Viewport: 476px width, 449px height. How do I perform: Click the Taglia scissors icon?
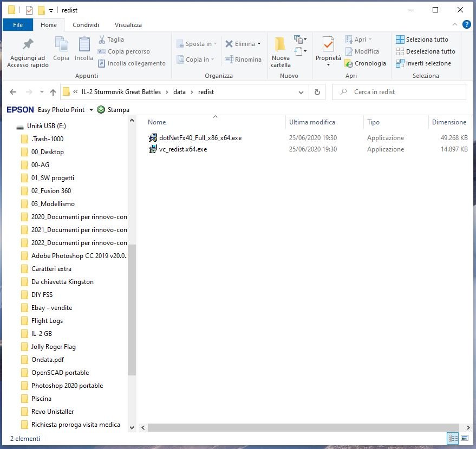102,39
